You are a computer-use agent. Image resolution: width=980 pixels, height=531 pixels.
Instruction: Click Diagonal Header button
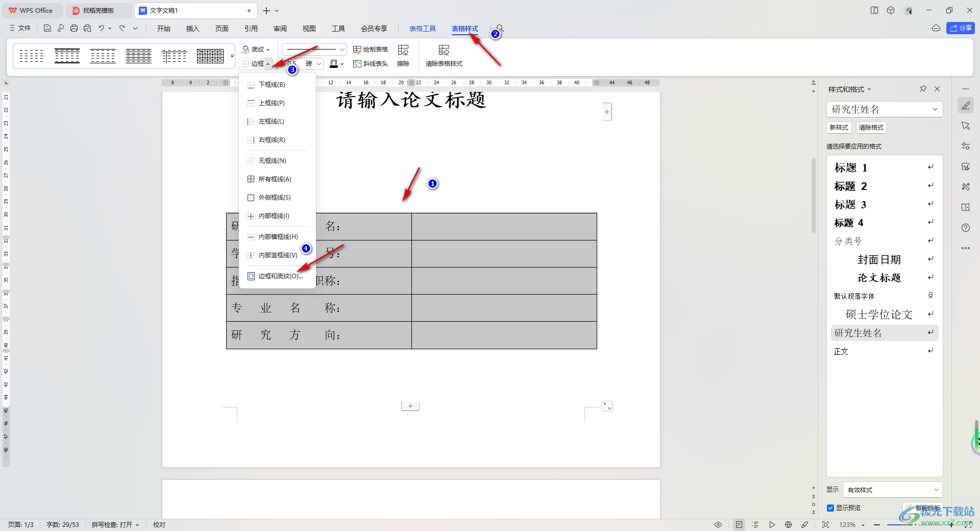(371, 64)
